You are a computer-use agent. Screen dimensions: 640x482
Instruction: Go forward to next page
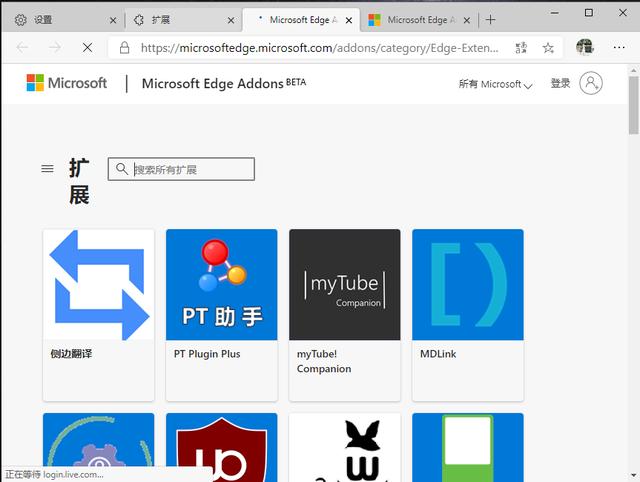pos(55,48)
